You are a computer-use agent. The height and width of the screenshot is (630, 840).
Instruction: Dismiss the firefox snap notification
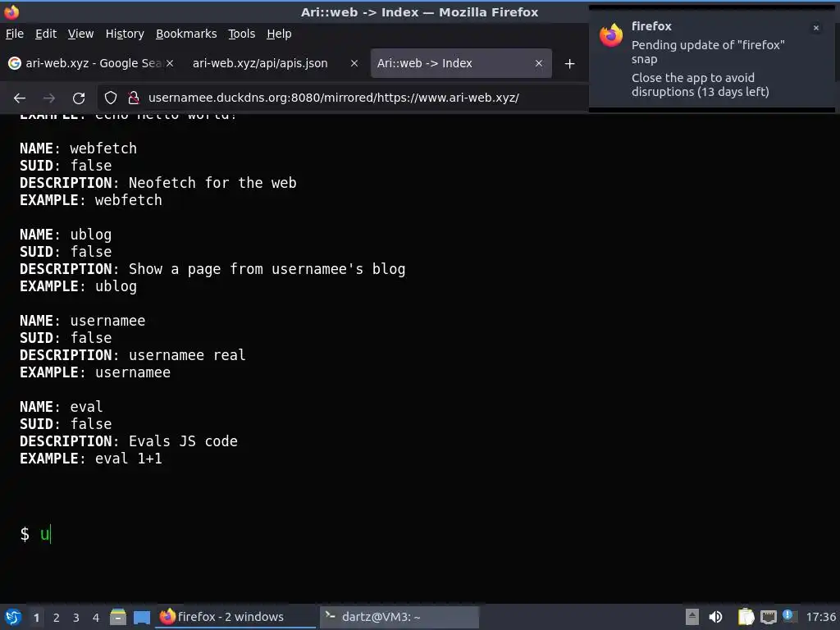click(816, 28)
